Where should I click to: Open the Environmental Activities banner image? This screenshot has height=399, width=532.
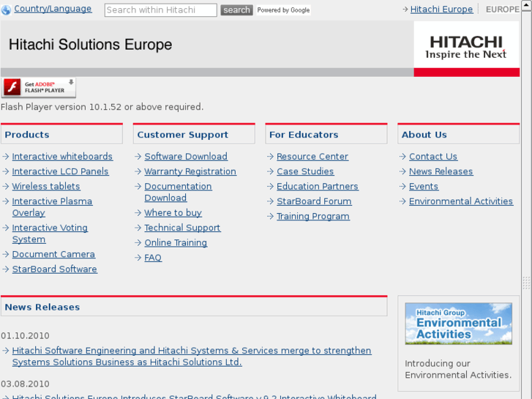click(458, 324)
